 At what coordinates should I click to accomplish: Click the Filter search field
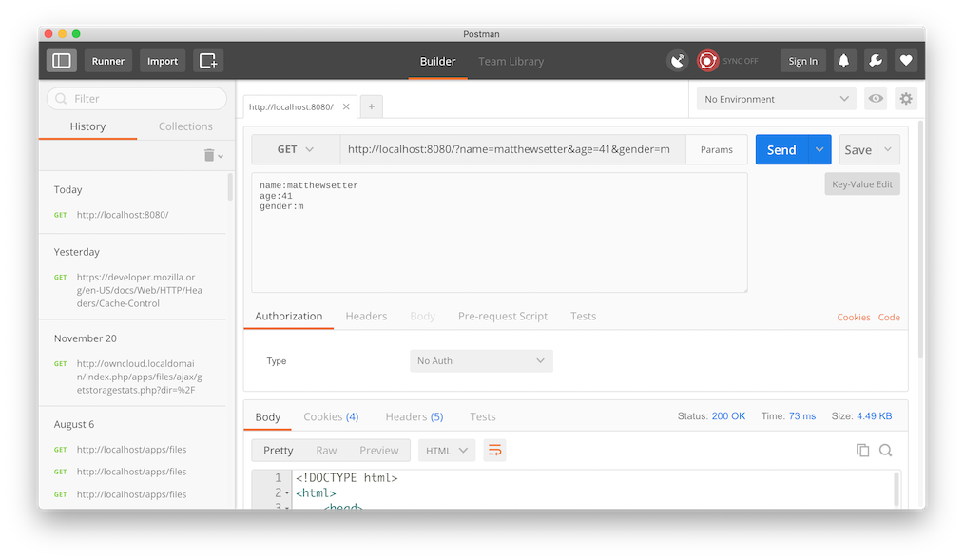tap(137, 98)
